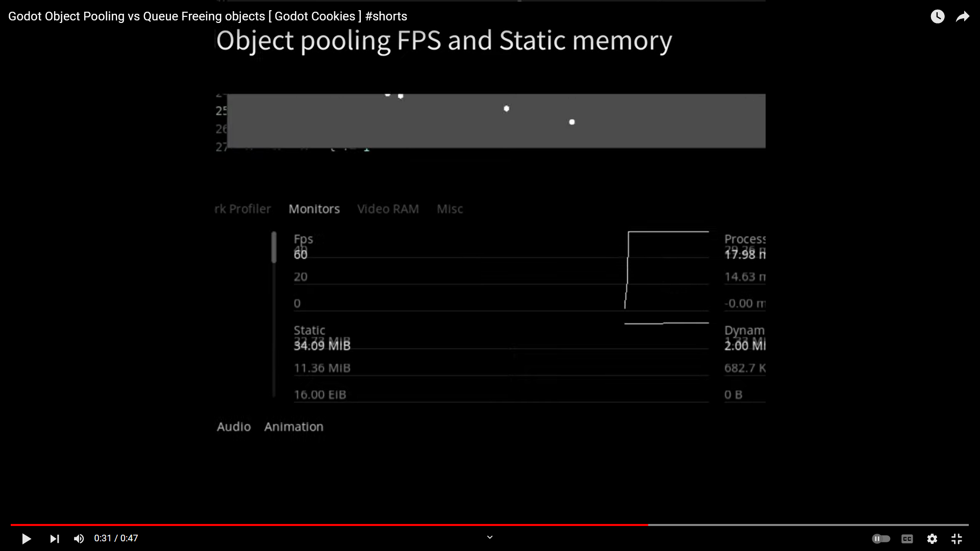Open the video settings gear
The image size is (980, 551).
(932, 539)
